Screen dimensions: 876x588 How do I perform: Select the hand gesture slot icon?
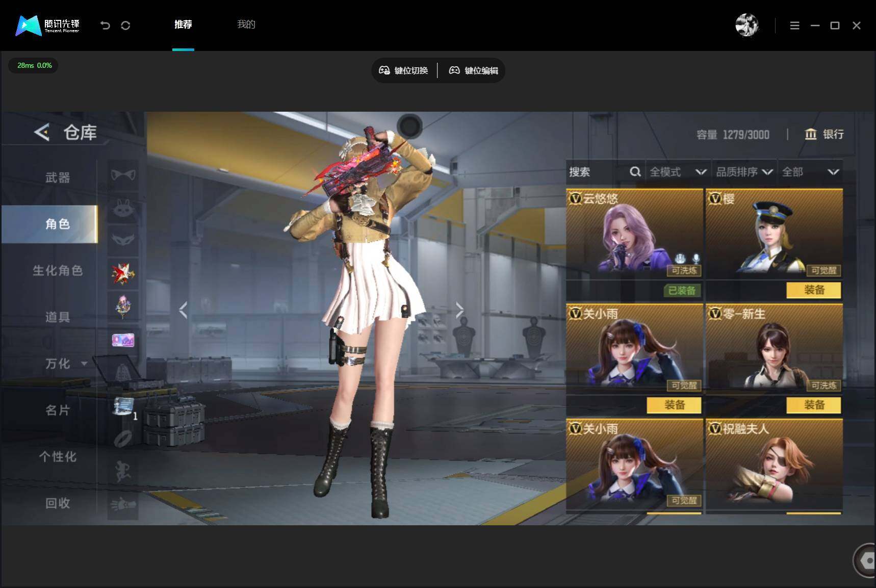click(x=123, y=504)
